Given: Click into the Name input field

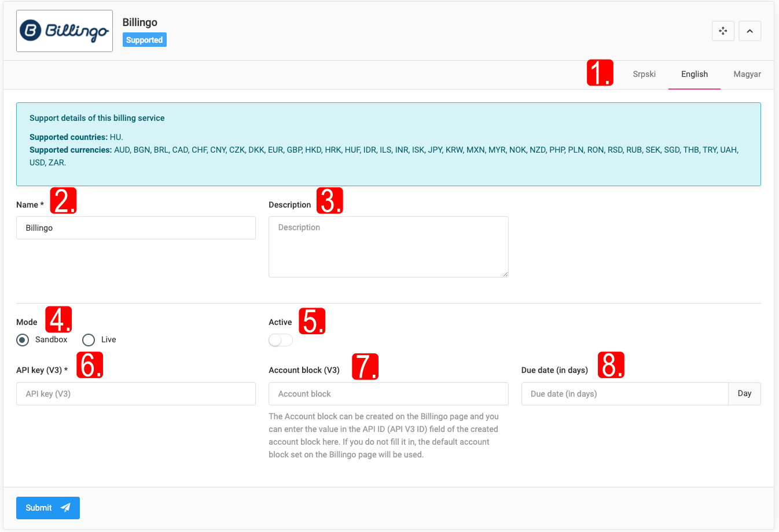Looking at the screenshot, I should (x=136, y=228).
